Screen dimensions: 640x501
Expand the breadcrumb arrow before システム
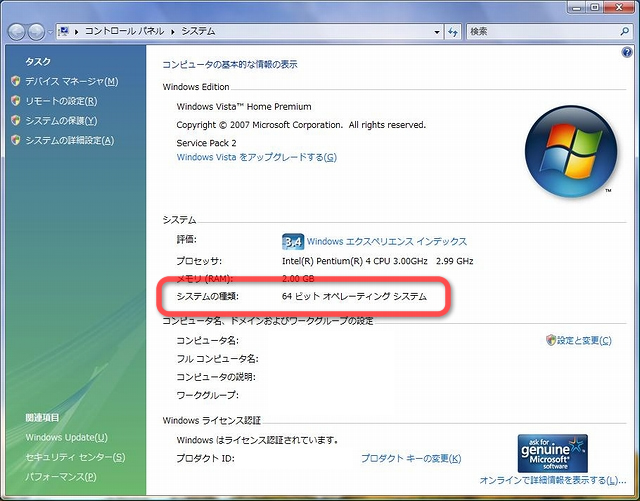(173, 31)
